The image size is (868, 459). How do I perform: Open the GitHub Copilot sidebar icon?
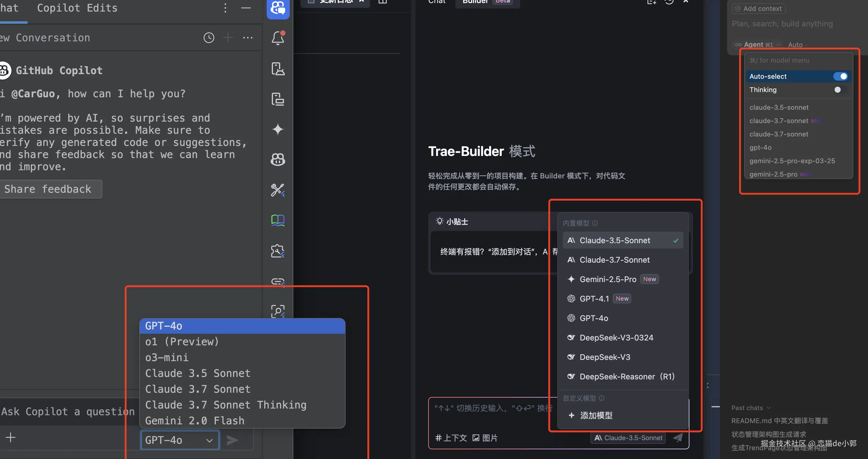tap(278, 159)
